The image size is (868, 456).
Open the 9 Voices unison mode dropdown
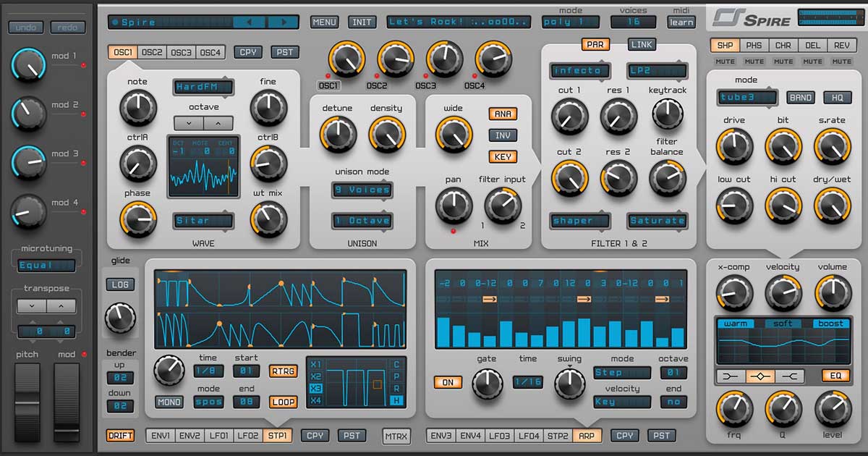point(362,190)
